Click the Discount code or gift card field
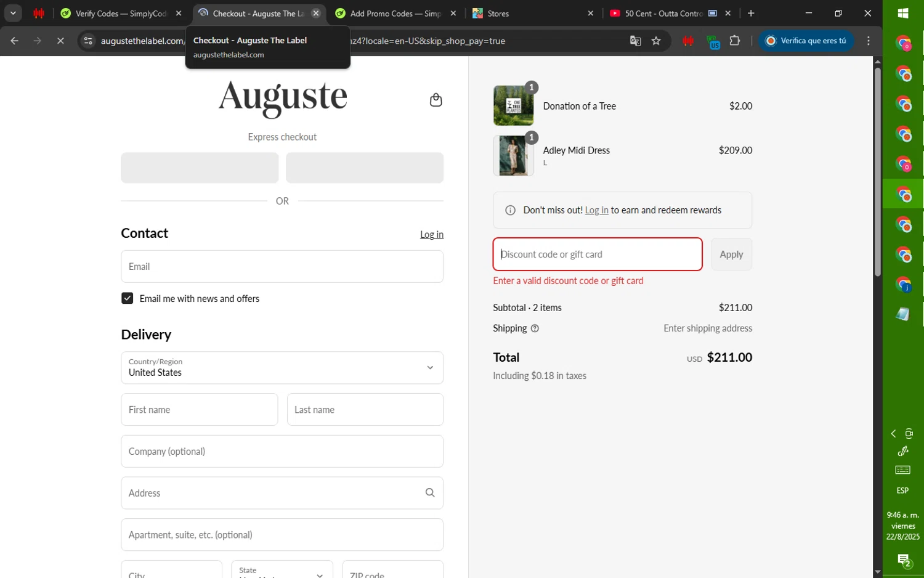924x578 pixels. 598,254
